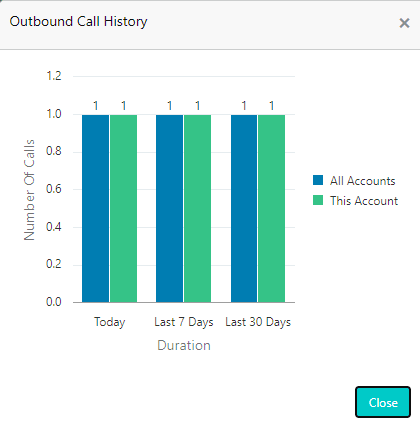Viewport: 420px width, 421px height.
Task: Click the blue bar for Last 30 Days
Action: point(244,209)
